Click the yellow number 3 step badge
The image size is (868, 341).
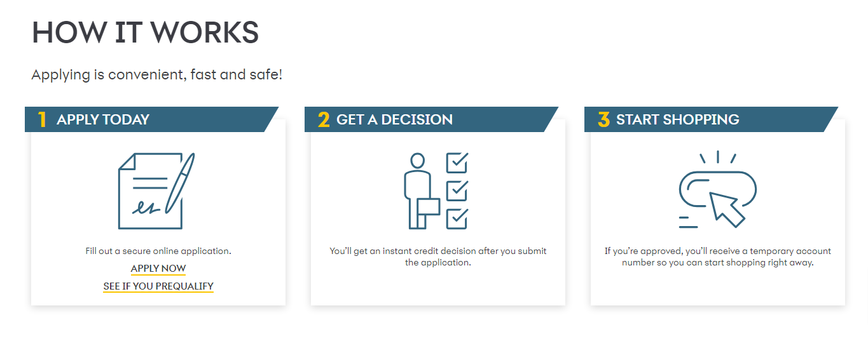603,119
